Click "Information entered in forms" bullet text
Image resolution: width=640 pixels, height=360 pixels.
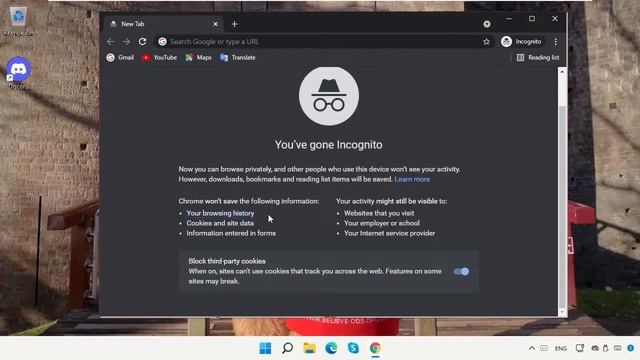click(x=231, y=233)
